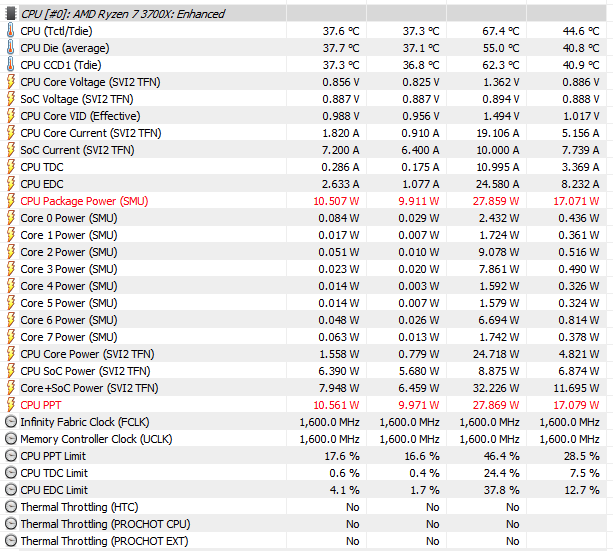Viewport: 613px width, 551px height.
Task: Click lightning icon beside CPU Core Current
Action: (x=11, y=133)
